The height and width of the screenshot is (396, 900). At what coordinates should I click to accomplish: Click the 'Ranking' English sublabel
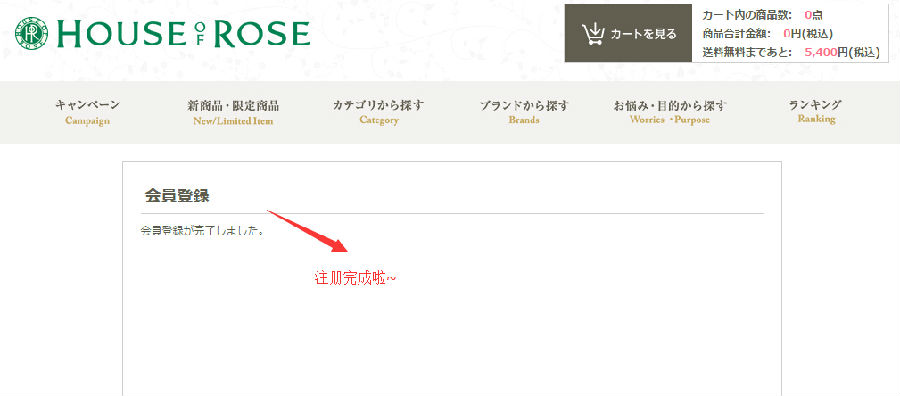(x=816, y=119)
